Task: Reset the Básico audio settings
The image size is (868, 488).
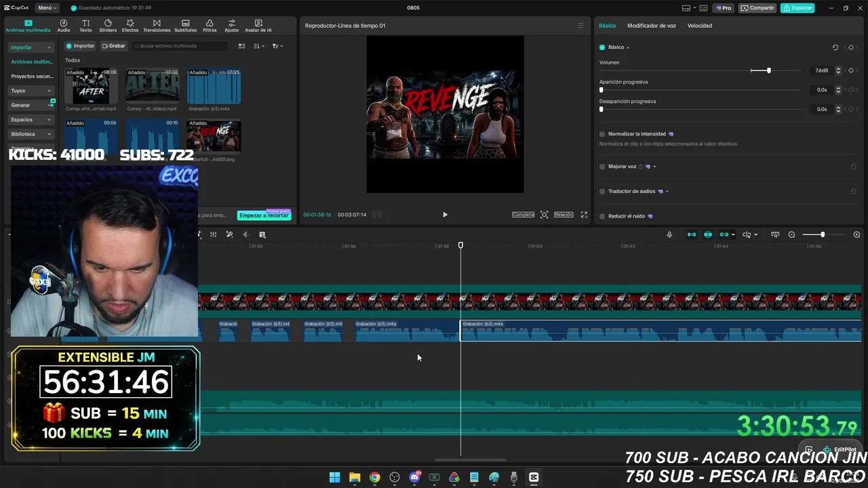Action: [835, 47]
